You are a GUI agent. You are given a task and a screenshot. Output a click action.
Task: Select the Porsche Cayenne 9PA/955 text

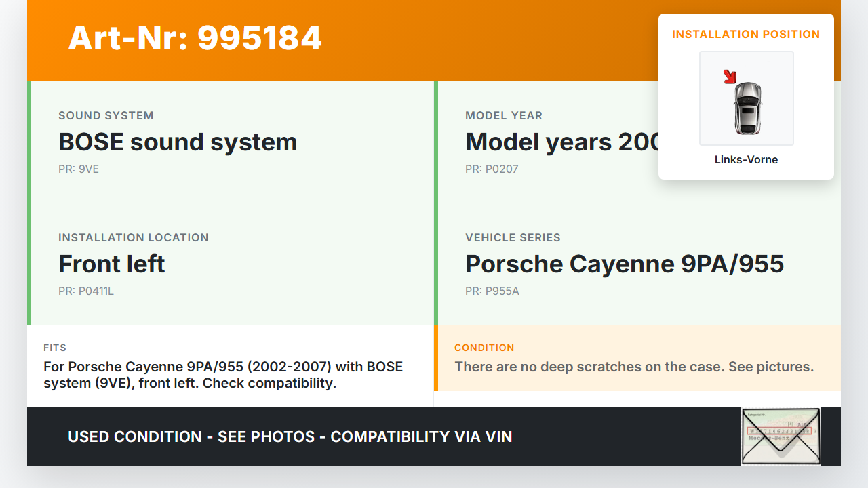tap(624, 264)
